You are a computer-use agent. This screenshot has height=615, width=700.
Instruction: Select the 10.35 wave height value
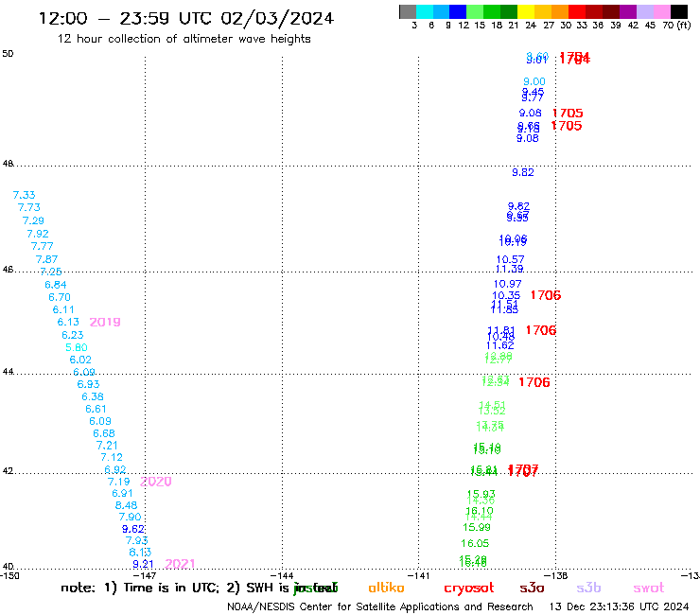point(506,295)
